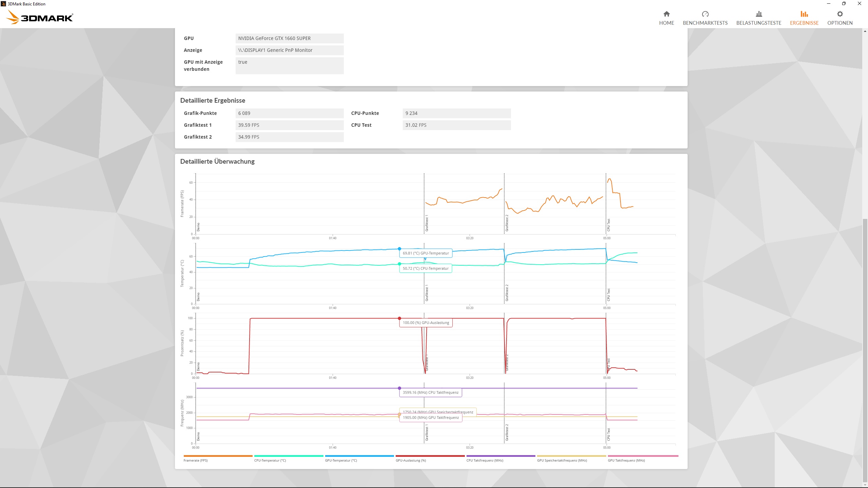
Task: Click the Grafiktest 2 marker in framerate chart
Action: point(507,223)
